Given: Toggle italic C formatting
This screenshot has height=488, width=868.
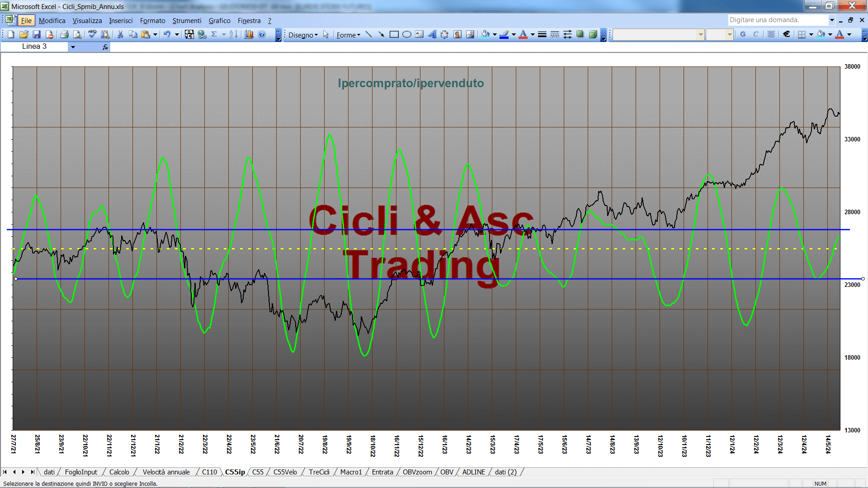Looking at the screenshot, I should [x=755, y=34].
